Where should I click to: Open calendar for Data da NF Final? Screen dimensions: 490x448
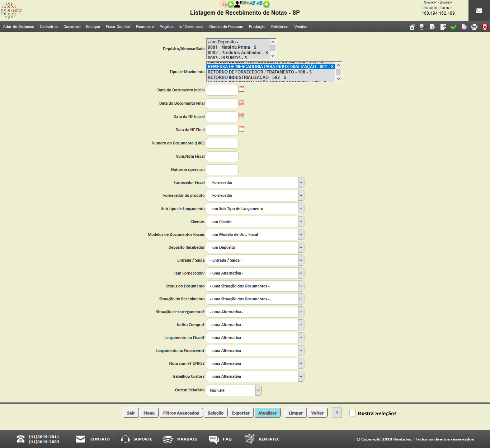[x=241, y=129]
